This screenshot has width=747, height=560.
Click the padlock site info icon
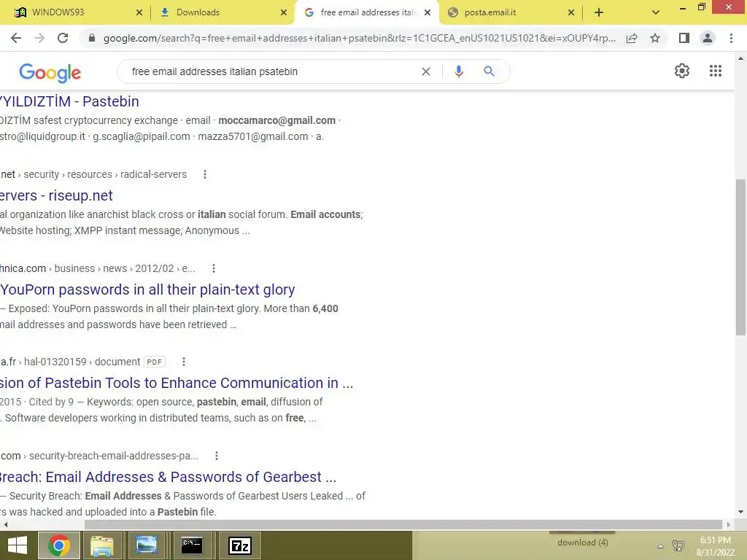click(x=92, y=38)
